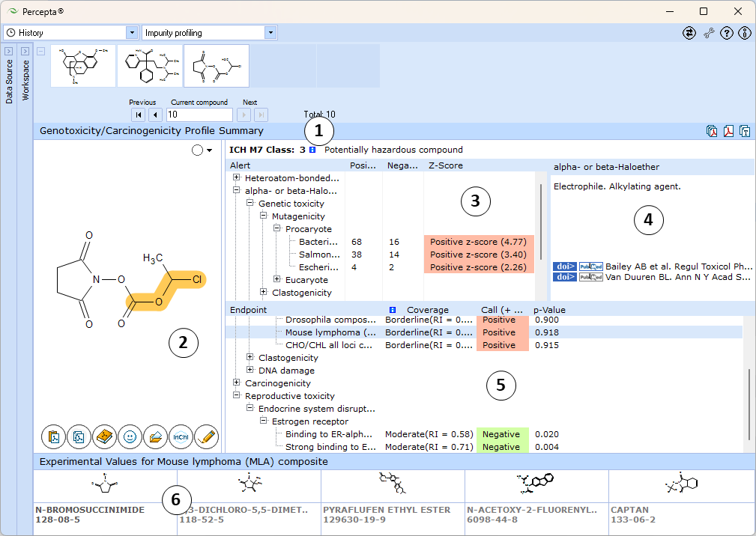The width and height of the screenshot is (756, 536).
Task: Click blue info icon in Endpoint header
Action: click(x=393, y=310)
